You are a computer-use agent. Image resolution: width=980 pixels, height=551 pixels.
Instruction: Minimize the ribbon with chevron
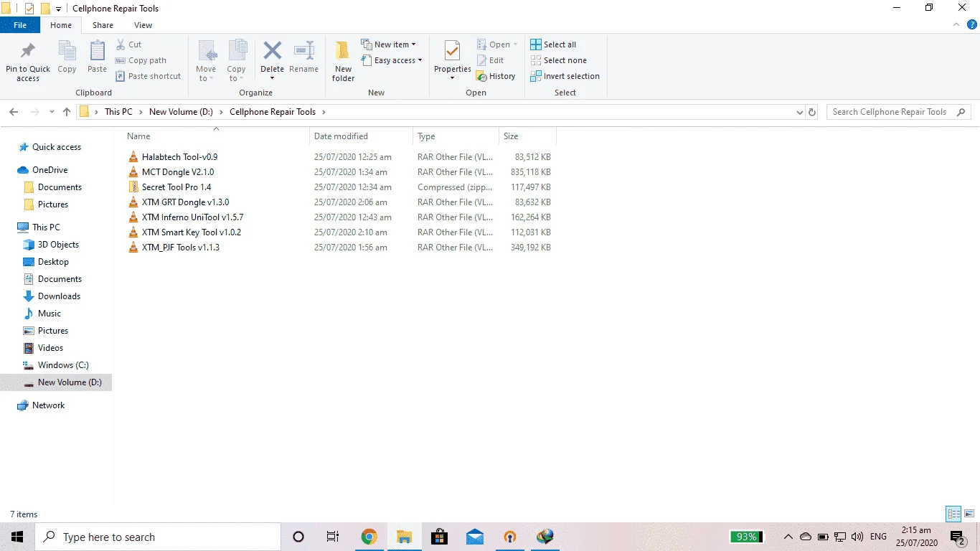pos(957,24)
